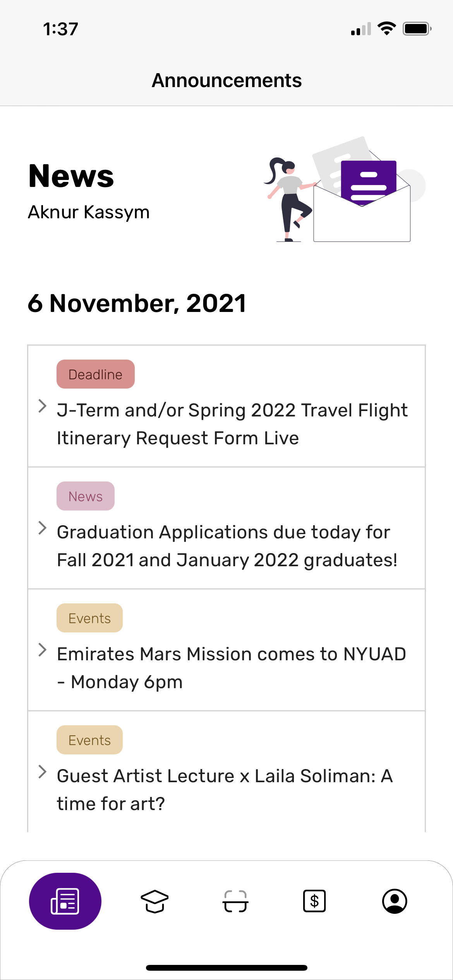
Task: Tap the Deadline category tag
Action: click(96, 374)
